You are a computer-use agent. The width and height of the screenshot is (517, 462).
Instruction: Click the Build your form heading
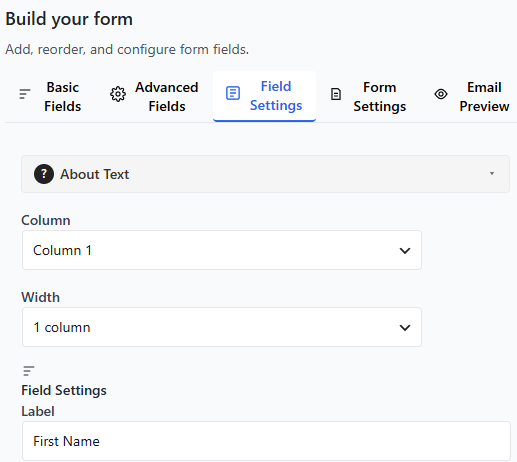tap(69, 19)
